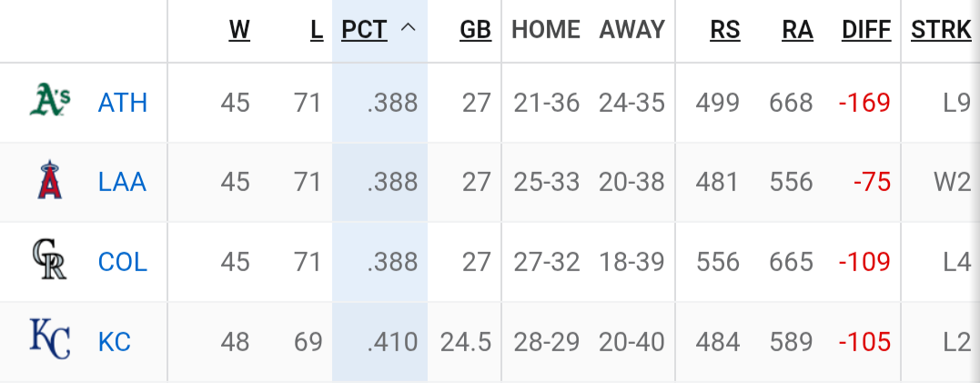Viewport: 980px width, 383px height.
Task: Open the LAA team link
Action: pos(122,182)
